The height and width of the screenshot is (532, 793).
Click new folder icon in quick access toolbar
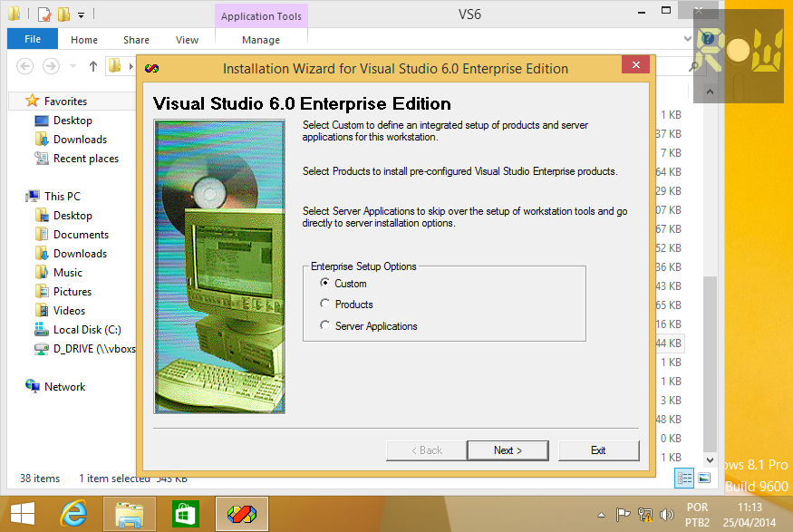63,15
